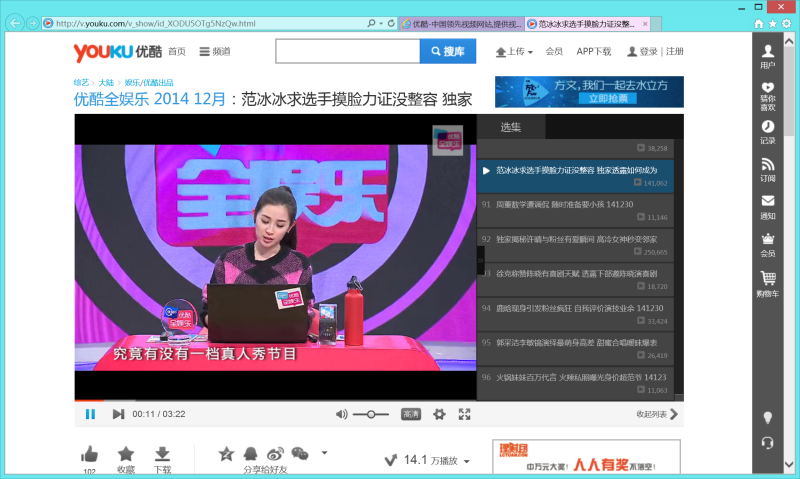Image resolution: width=800 pixels, height=479 pixels.
Task: Play episode 92 独家揭秘许晴
Action: click(576, 245)
